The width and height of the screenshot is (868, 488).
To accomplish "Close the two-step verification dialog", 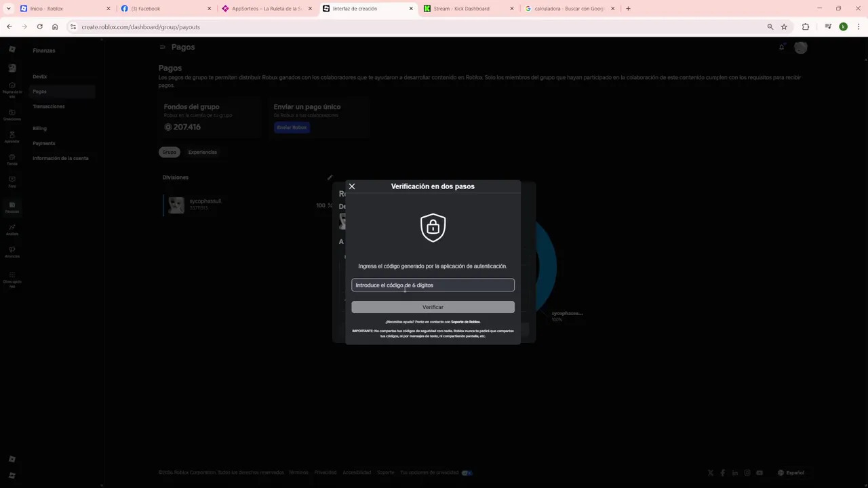I will click(351, 186).
